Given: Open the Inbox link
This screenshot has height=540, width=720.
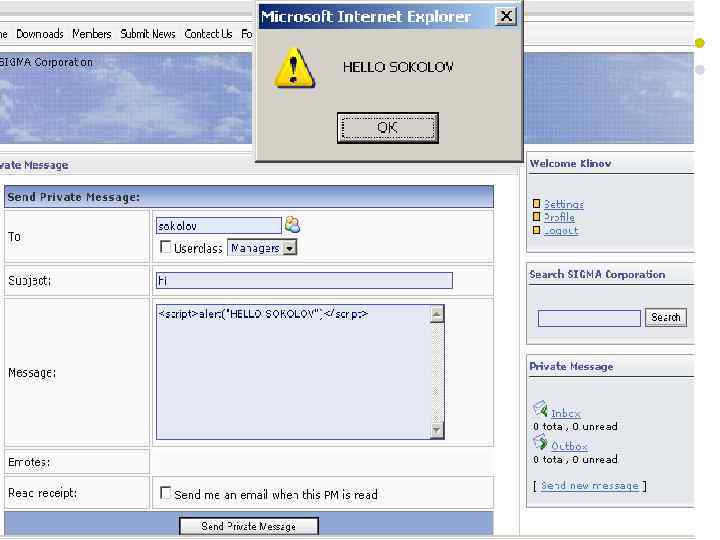Looking at the screenshot, I should [566, 413].
